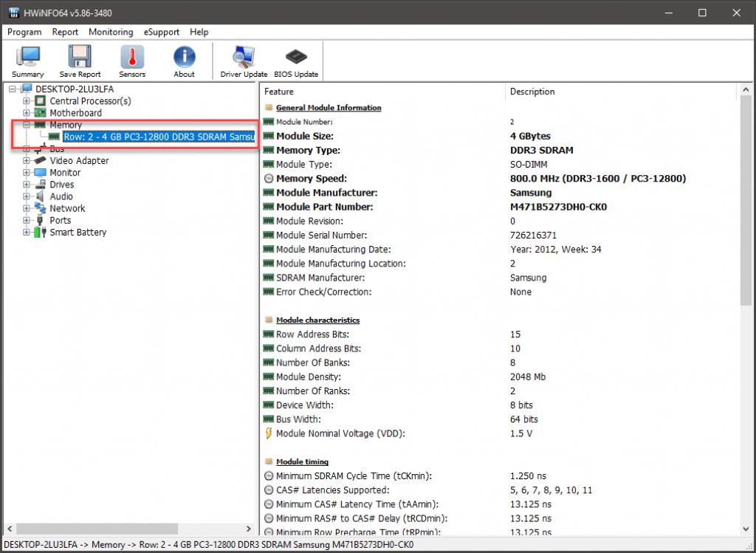The image size is (756, 553).
Task: Select the Smart Battery tree label
Action: [78, 233]
